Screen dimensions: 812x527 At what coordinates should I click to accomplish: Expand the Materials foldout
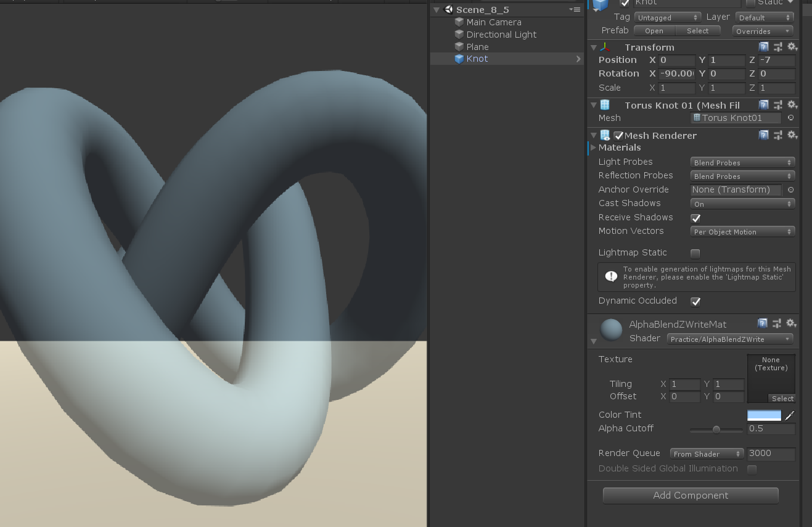point(593,147)
